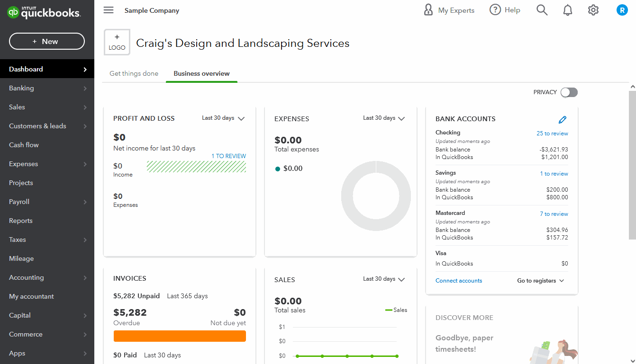Edit bank accounts with the pencil icon
Screen dimensions: 636x364
563,119
